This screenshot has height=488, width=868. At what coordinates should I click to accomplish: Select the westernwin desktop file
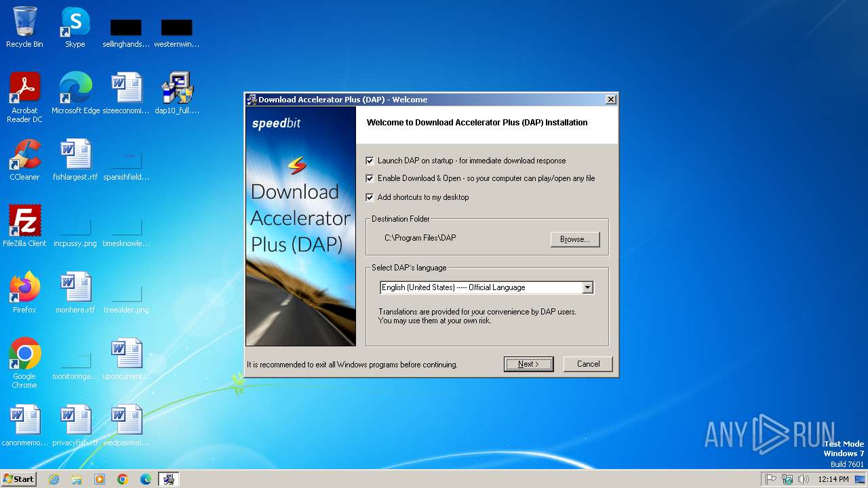tap(177, 33)
